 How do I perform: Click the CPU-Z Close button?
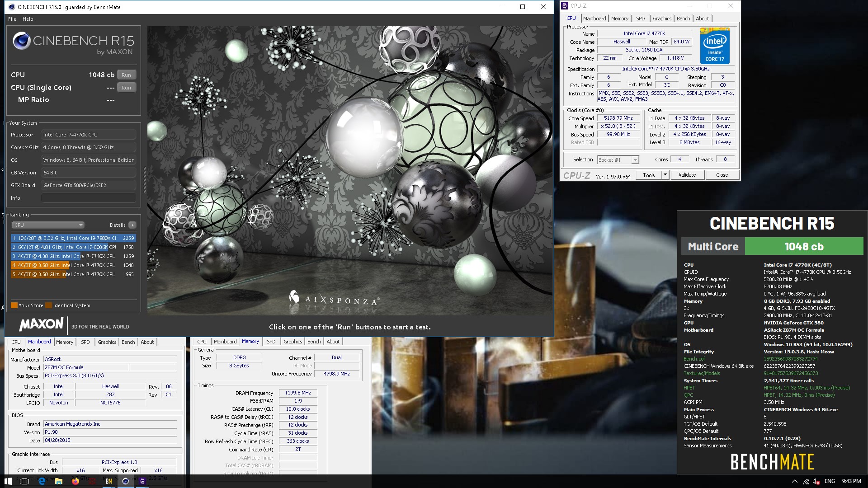pyautogui.click(x=722, y=175)
